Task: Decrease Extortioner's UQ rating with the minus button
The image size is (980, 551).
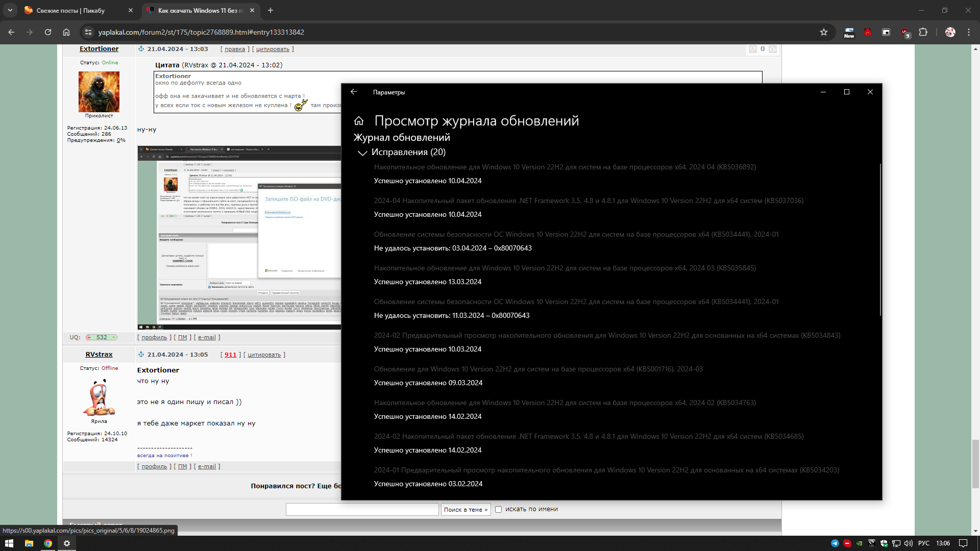Action: [89, 338]
